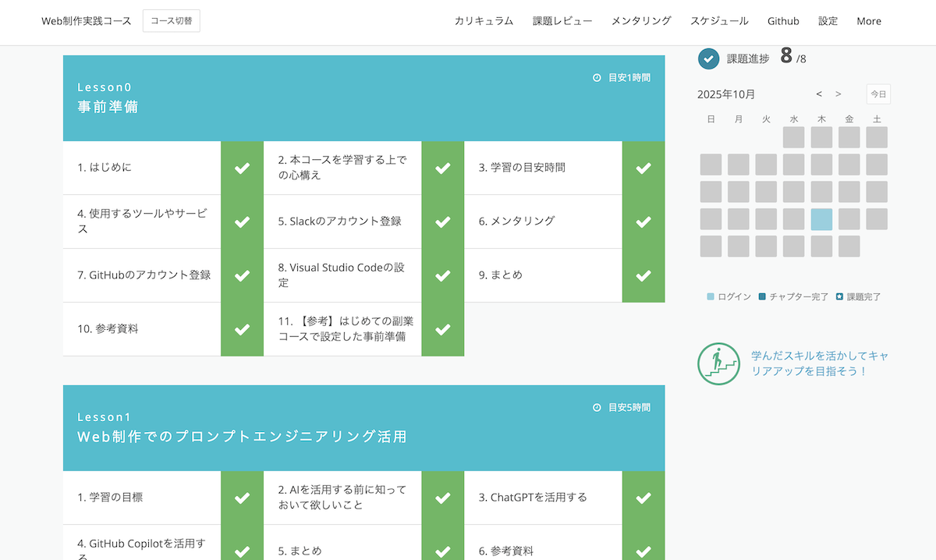Open the カリキュラム navigation item
Screen dimensions: 936x560
tap(484, 21)
